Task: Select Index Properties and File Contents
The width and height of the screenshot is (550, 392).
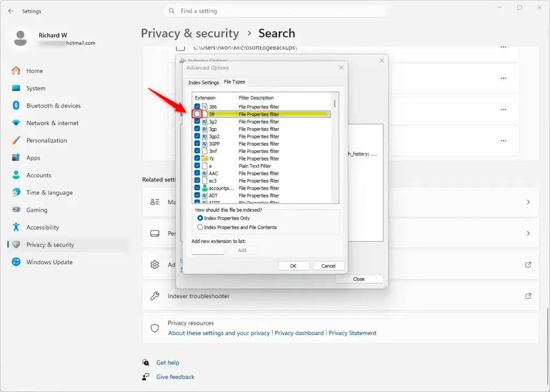Action: click(x=200, y=227)
